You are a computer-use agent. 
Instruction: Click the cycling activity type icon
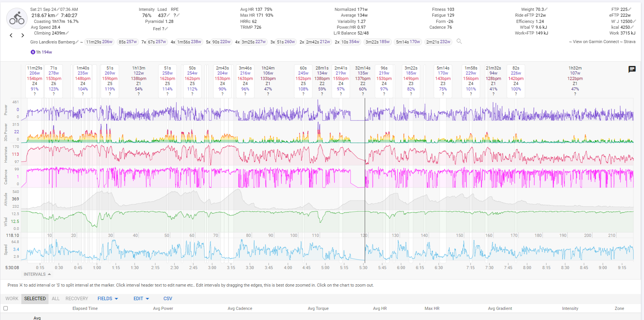17,18
